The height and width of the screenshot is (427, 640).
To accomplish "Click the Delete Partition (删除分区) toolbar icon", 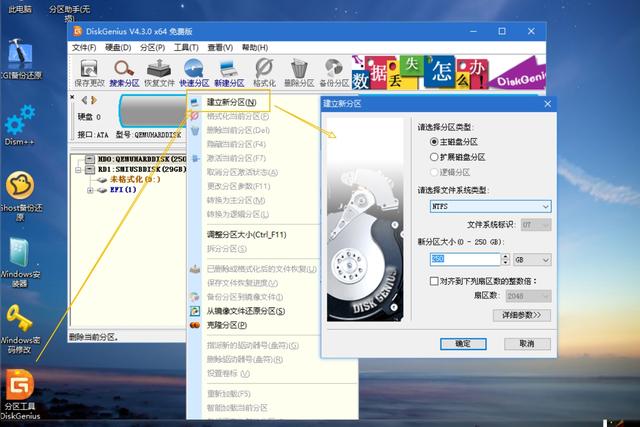I will coord(299,73).
